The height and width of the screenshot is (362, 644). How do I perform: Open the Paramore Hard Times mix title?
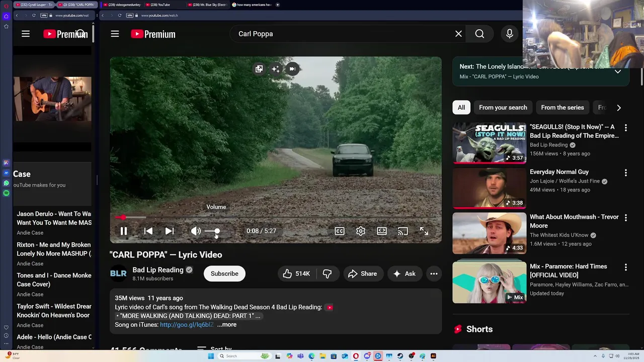(x=569, y=270)
